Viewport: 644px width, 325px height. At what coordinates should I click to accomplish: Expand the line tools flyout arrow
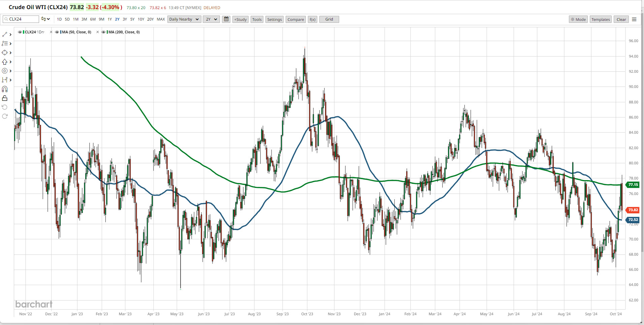coord(10,34)
